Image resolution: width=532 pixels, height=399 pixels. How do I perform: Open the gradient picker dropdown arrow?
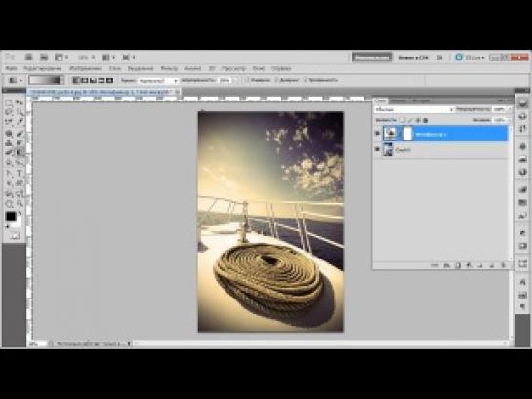pos(62,80)
